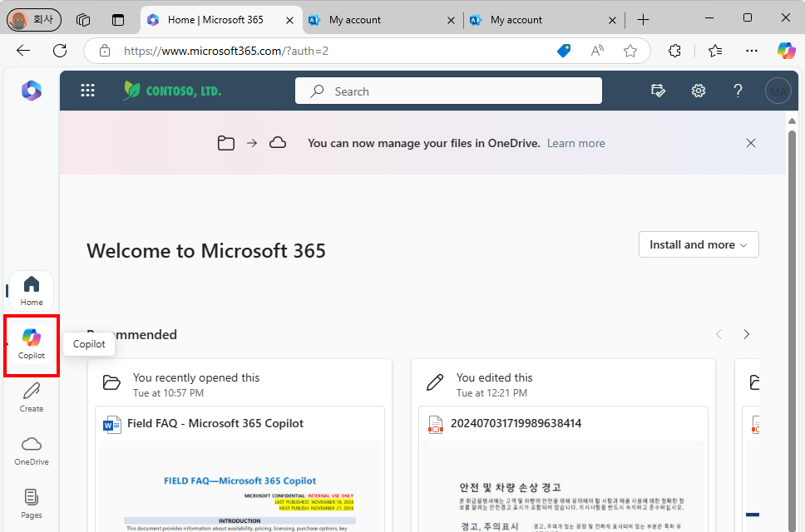The height and width of the screenshot is (532, 805).
Task: Click the Contoso, Ltd. logo
Action: tap(172, 91)
